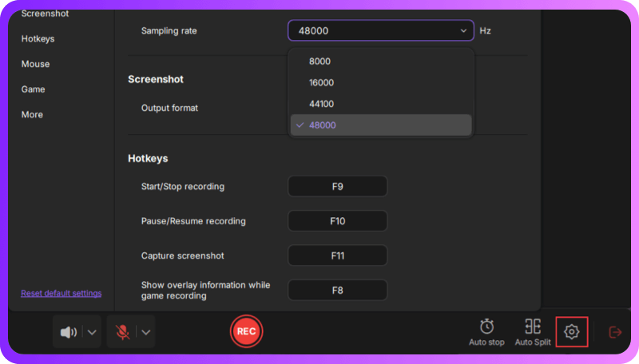
Task: Click the Output format label
Action: [x=169, y=108]
